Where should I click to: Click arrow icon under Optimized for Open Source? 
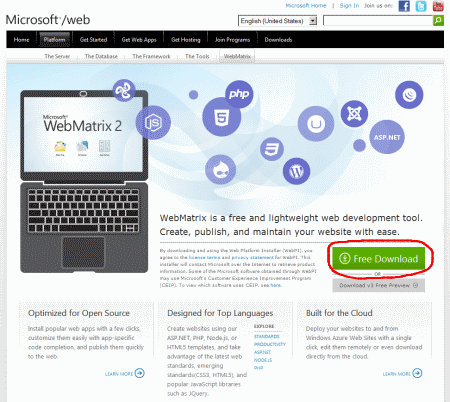(140, 373)
